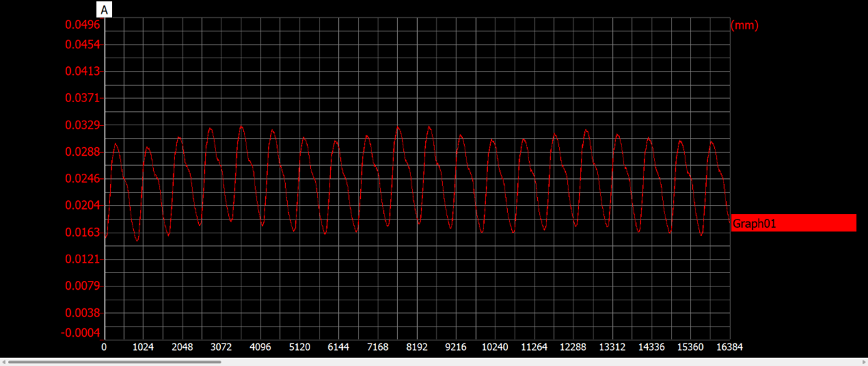
Task: Select the Graph01 legend label
Action: pyautogui.click(x=793, y=223)
